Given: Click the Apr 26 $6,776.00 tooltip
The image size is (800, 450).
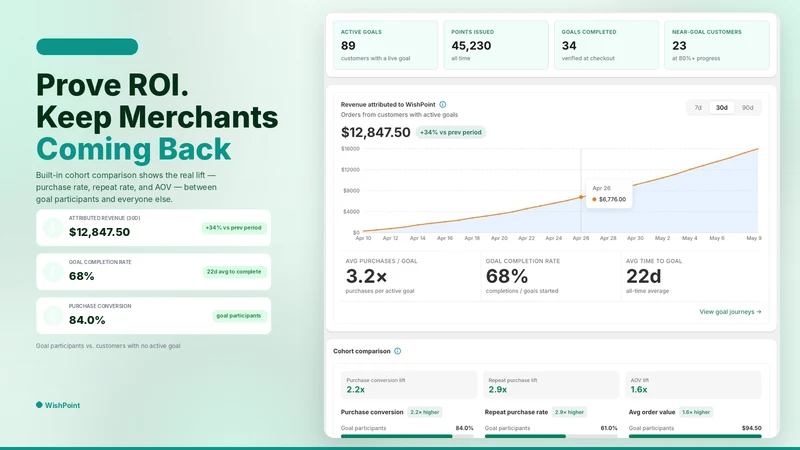Looking at the screenshot, I should [x=609, y=194].
